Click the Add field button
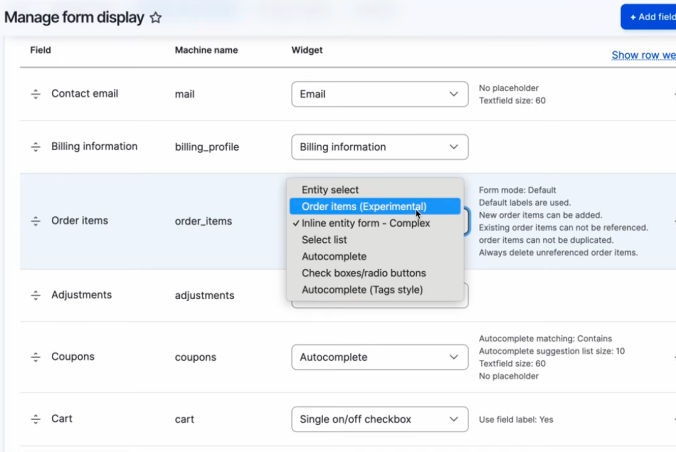Image resolution: width=676 pixels, height=452 pixels. (x=648, y=17)
